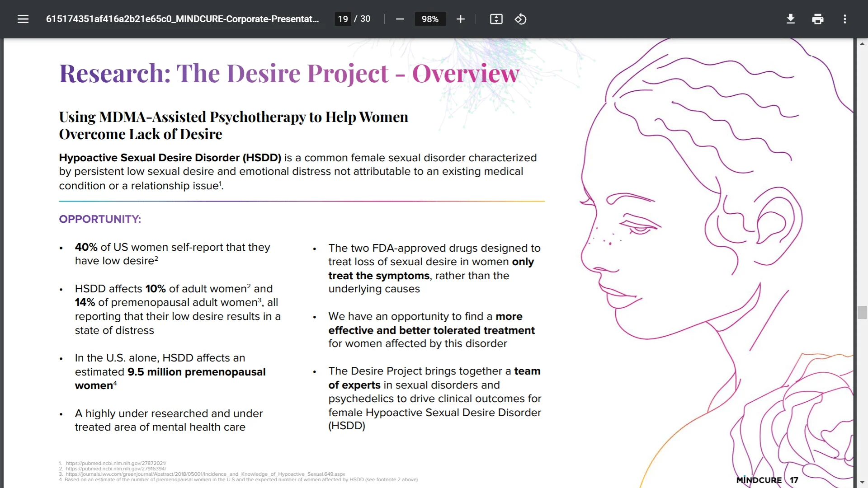Click 'team of experts' bold text
Screen dimensions: 868x488
(x=434, y=378)
